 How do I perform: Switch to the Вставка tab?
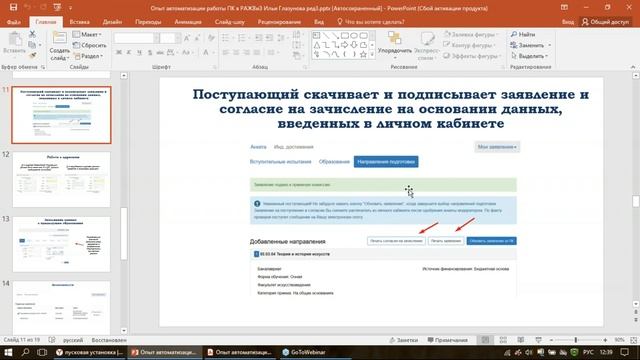tap(79, 22)
